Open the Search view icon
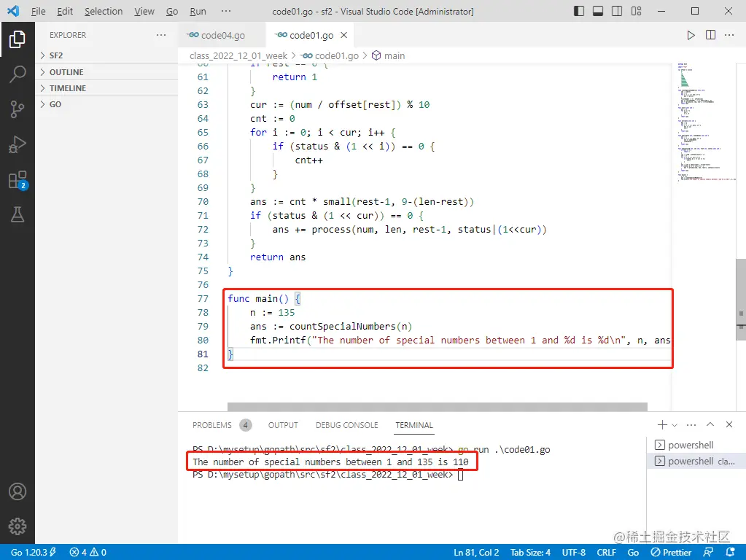 point(17,74)
